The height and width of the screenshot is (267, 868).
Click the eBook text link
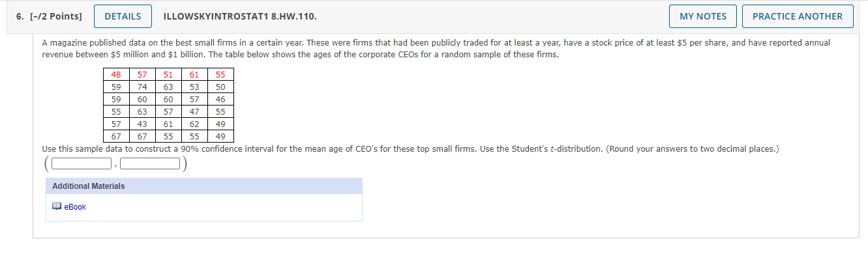pyautogui.click(x=75, y=207)
